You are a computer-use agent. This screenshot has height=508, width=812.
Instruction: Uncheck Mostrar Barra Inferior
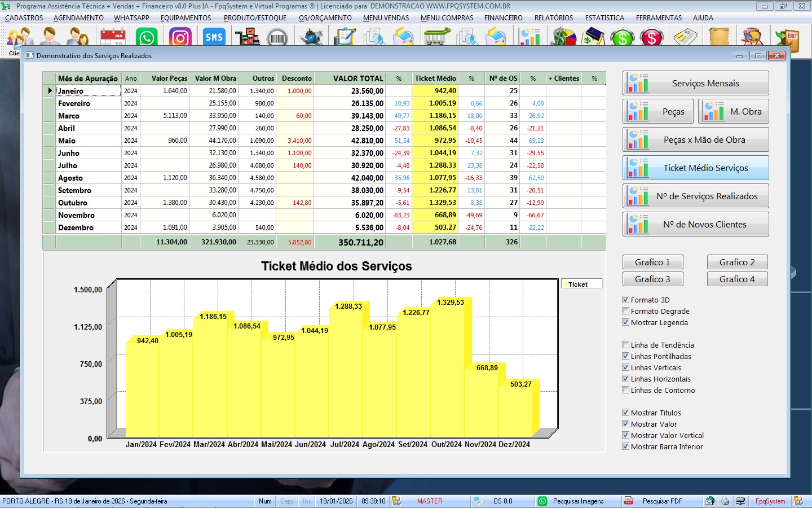click(x=625, y=446)
